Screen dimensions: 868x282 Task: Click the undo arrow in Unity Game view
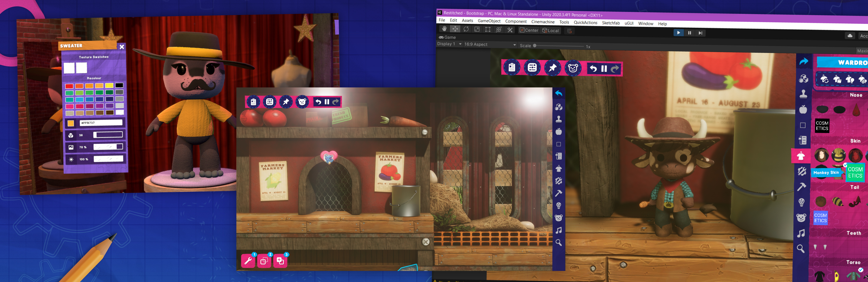coord(593,69)
